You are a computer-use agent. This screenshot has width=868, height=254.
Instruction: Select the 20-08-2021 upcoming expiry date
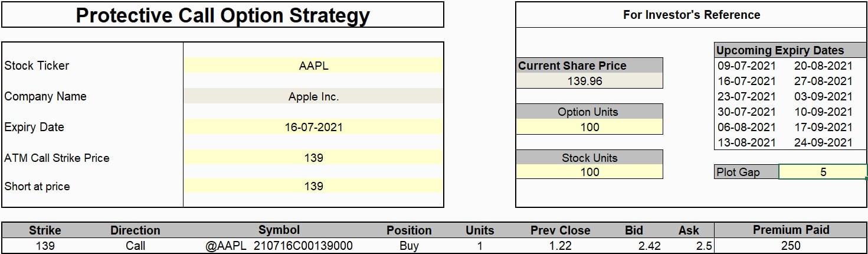pos(823,66)
